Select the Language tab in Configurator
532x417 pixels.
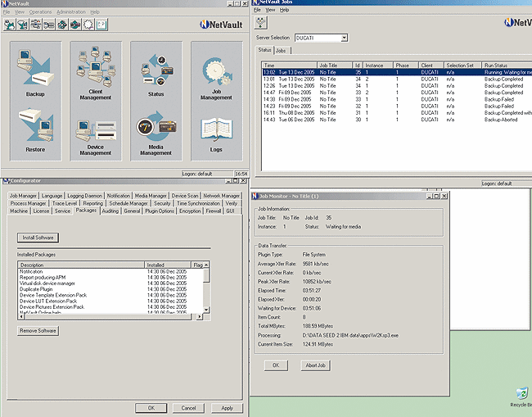[52, 196]
